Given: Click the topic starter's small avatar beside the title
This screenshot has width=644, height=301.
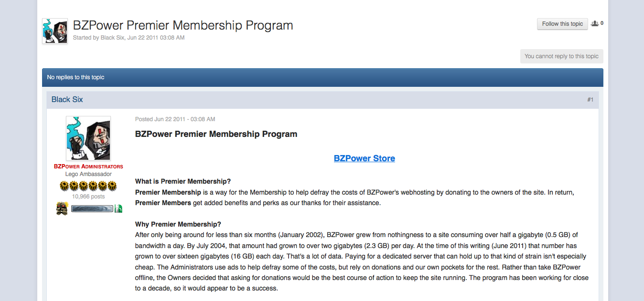Looking at the screenshot, I should pyautogui.click(x=55, y=31).
